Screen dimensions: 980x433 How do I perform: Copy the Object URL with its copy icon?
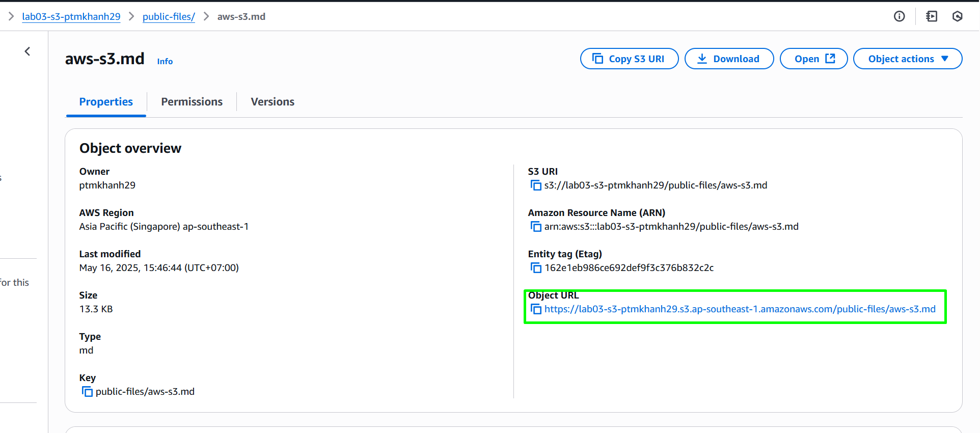click(x=536, y=309)
